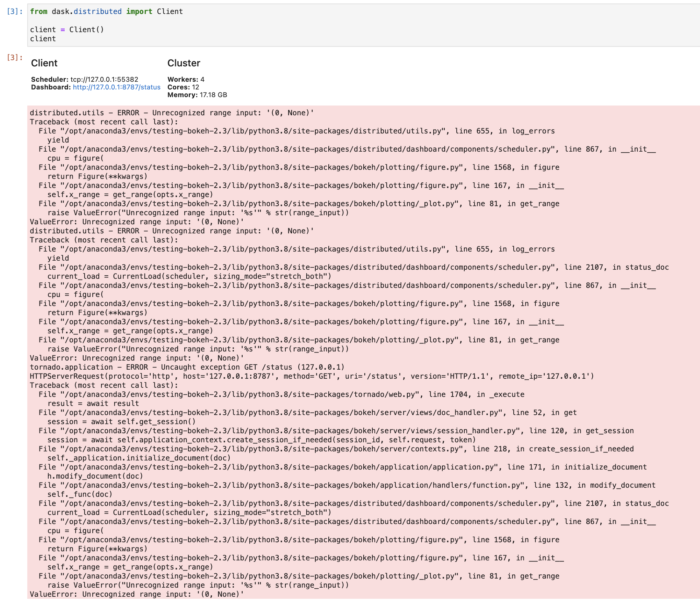
Task: Click the Cores: 12 text
Action: tap(183, 87)
